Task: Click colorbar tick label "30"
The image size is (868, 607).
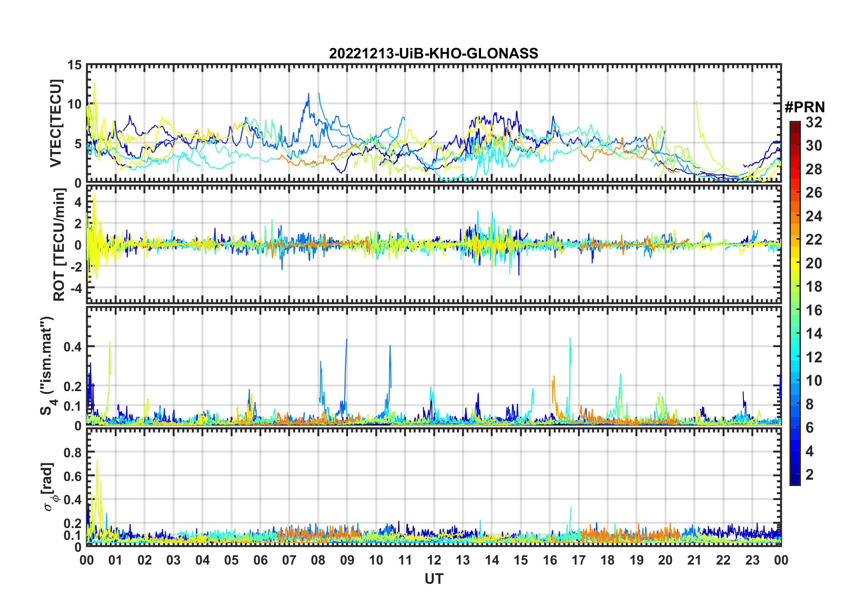Action: pos(814,146)
